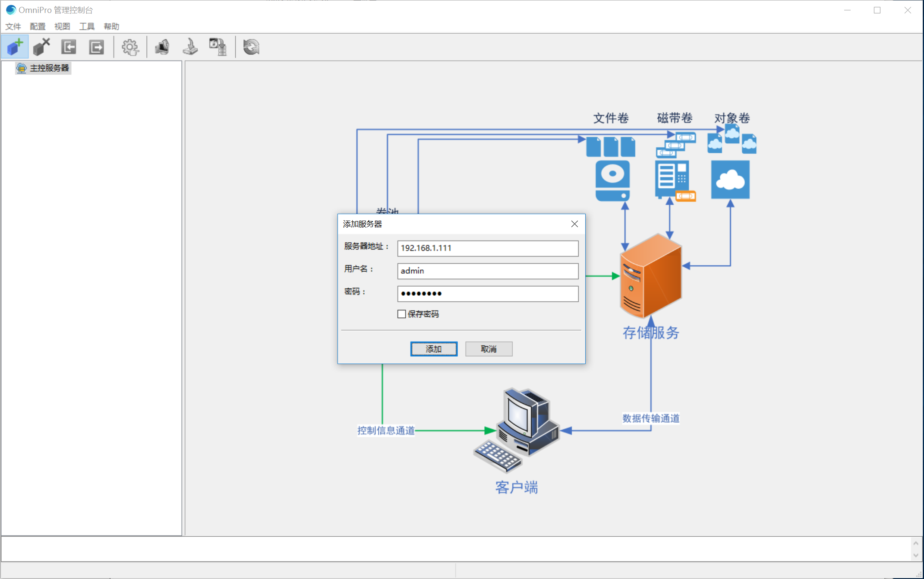Screen dimensions: 924x579
Task: Click the refresh toolbar icon
Action: coord(251,47)
